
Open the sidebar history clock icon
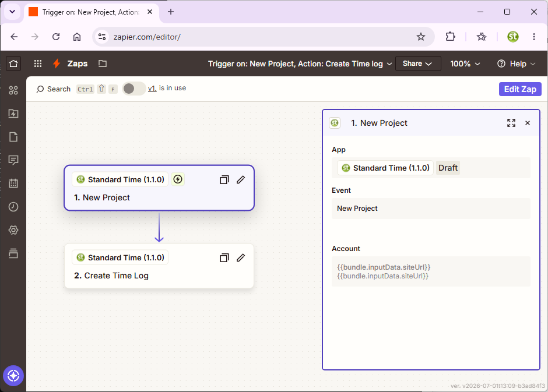click(13, 207)
